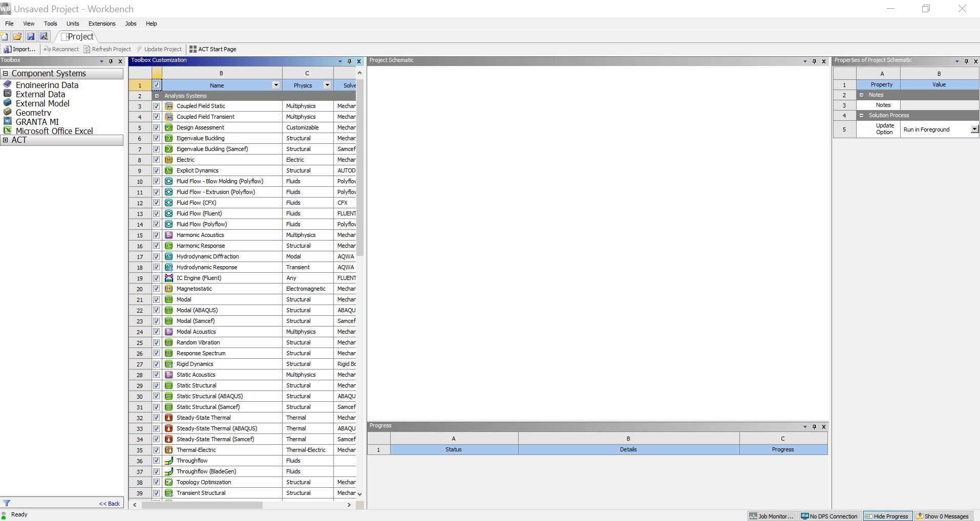This screenshot has height=521, width=980.
Task: Open the Tools menu
Action: point(51,24)
